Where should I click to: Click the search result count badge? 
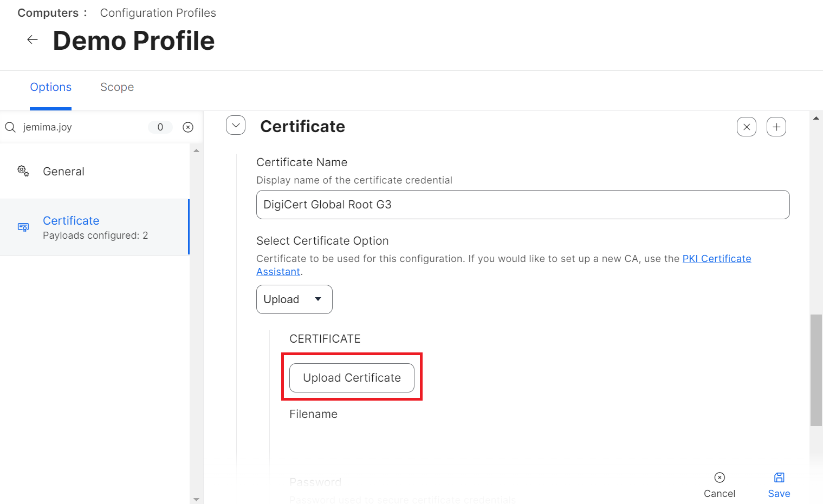coord(160,127)
